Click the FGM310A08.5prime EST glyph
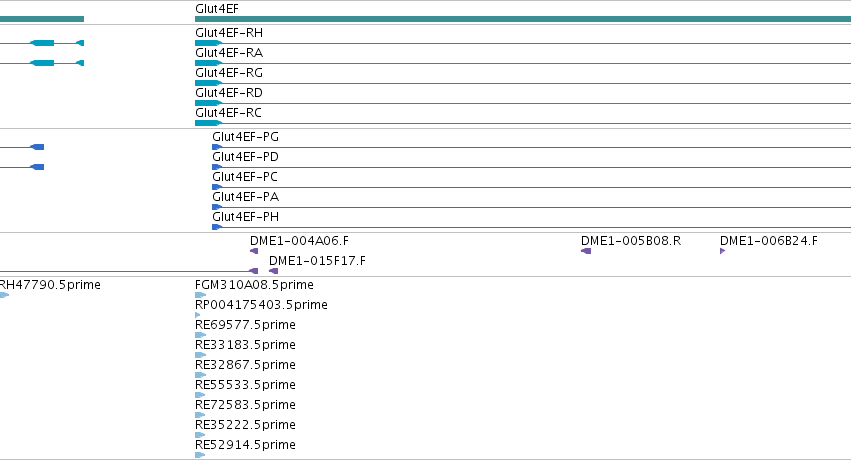Screen dimensions: 851x460 [x=200, y=295]
